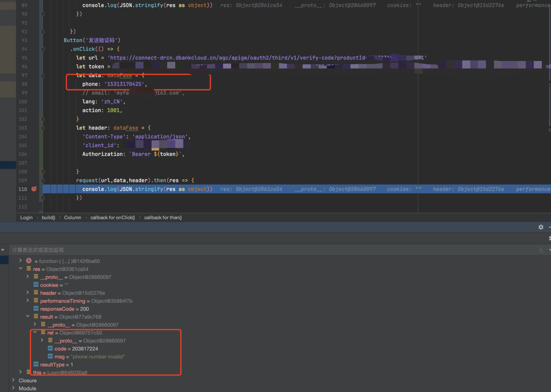This screenshot has width=551, height=392.
Task: Click field icon of msg variable
Action: (x=50, y=356)
